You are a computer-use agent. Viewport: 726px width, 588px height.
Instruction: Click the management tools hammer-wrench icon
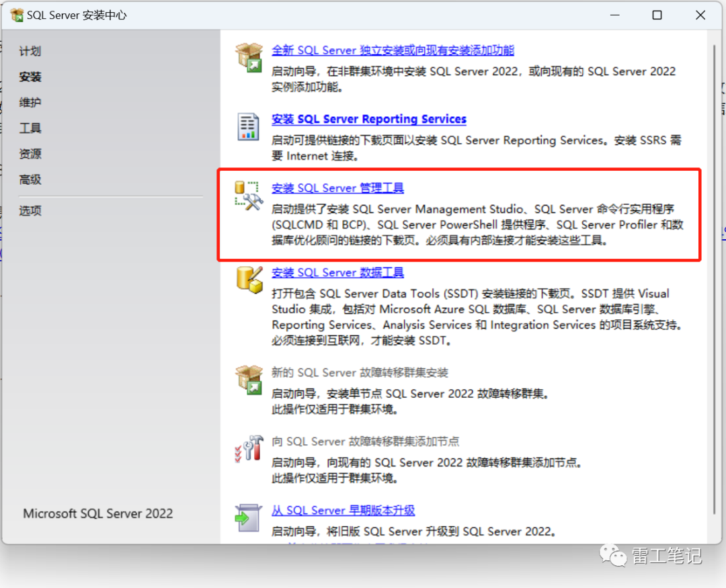pos(249,196)
